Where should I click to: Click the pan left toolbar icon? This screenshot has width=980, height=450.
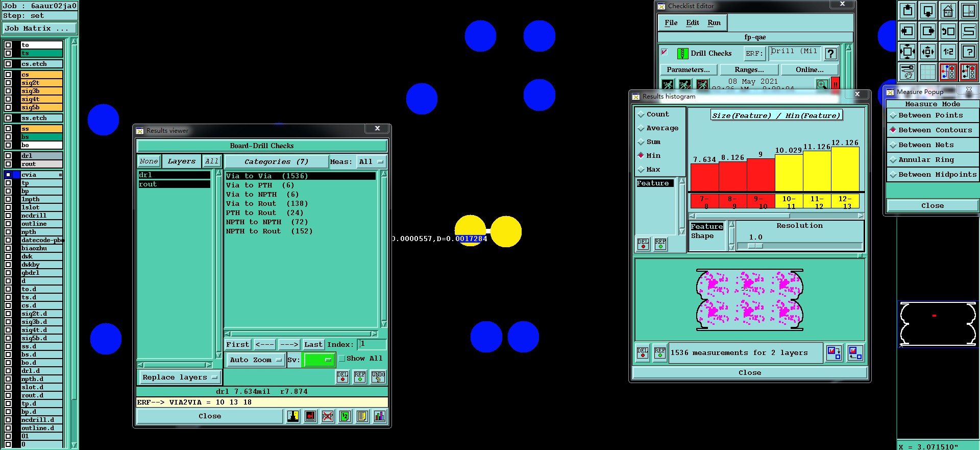tap(908, 31)
